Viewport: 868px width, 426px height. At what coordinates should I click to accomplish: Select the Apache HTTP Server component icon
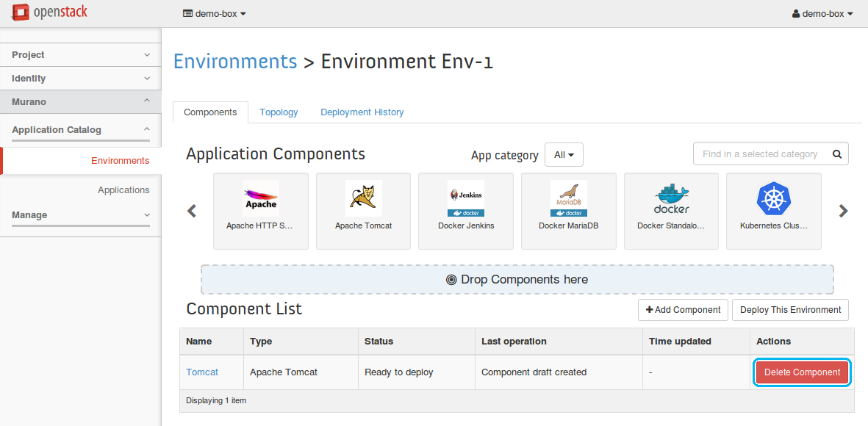[260, 199]
